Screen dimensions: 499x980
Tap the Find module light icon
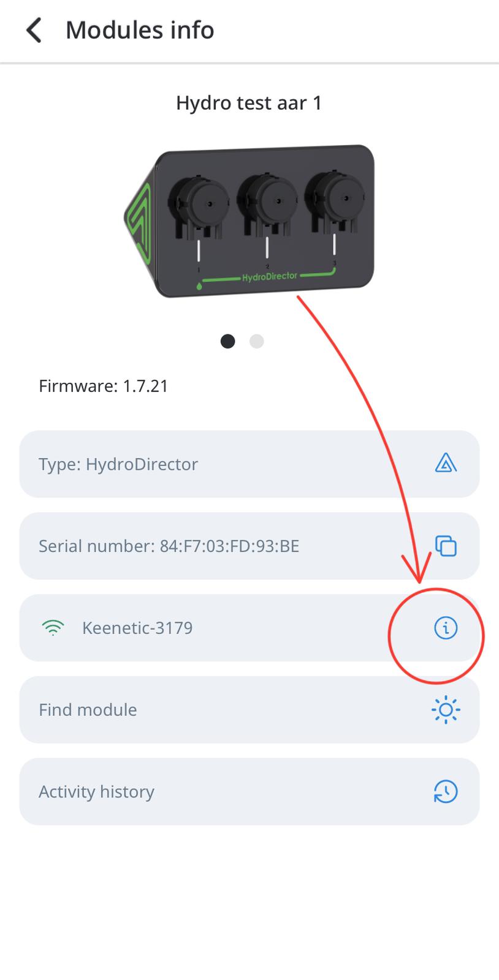click(446, 710)
